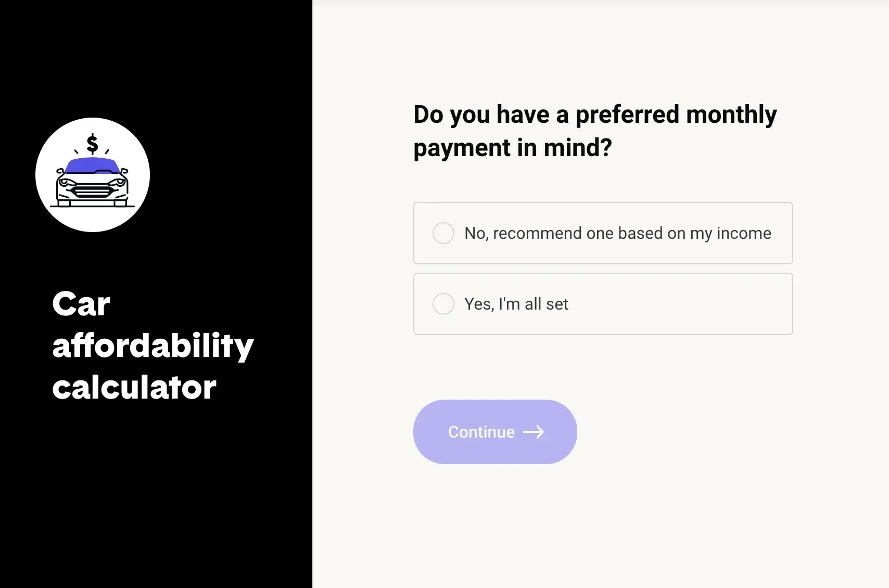Select the "Yes, I'm all set" radio circle
The image size is (889, 588).
pos(443,304)
